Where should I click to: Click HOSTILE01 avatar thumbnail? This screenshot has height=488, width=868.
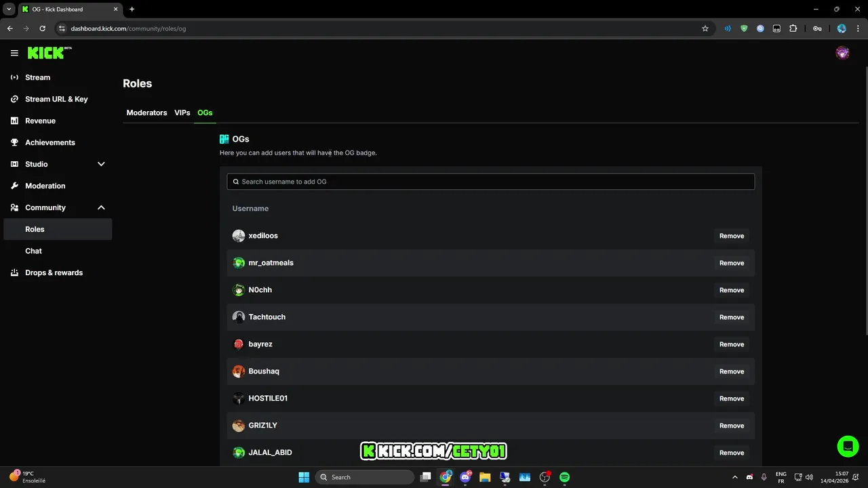coord(239,399)
